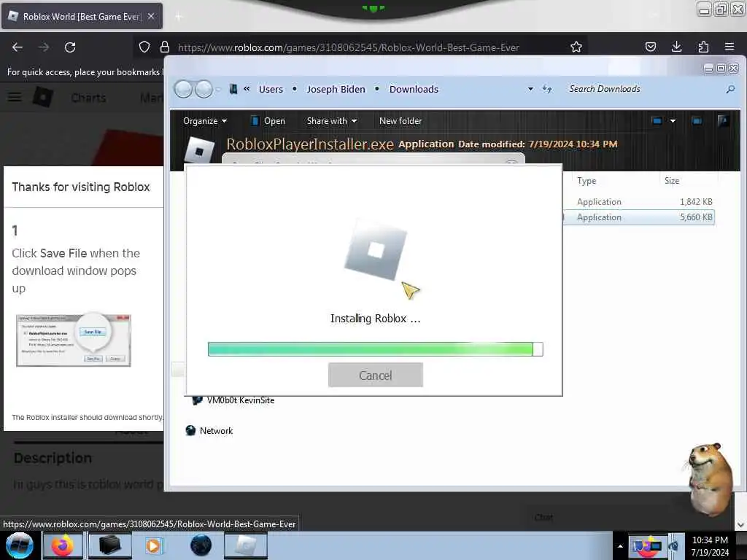Open a new Firefox tab
The height and width of the screenshot is (560, 747).
click(179, 17)
